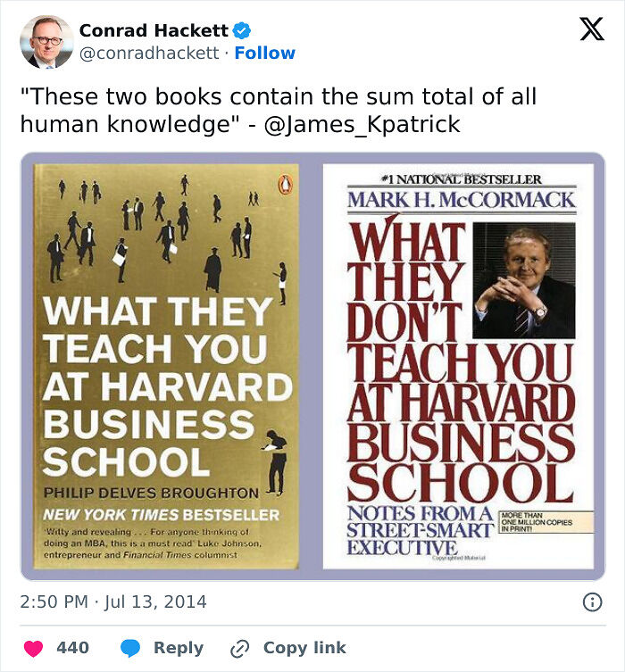Image resolution: width=625 pixels, height=672 pixels.
Task: Open the @James_Kpatrick mention
Action: pos(362,124)
